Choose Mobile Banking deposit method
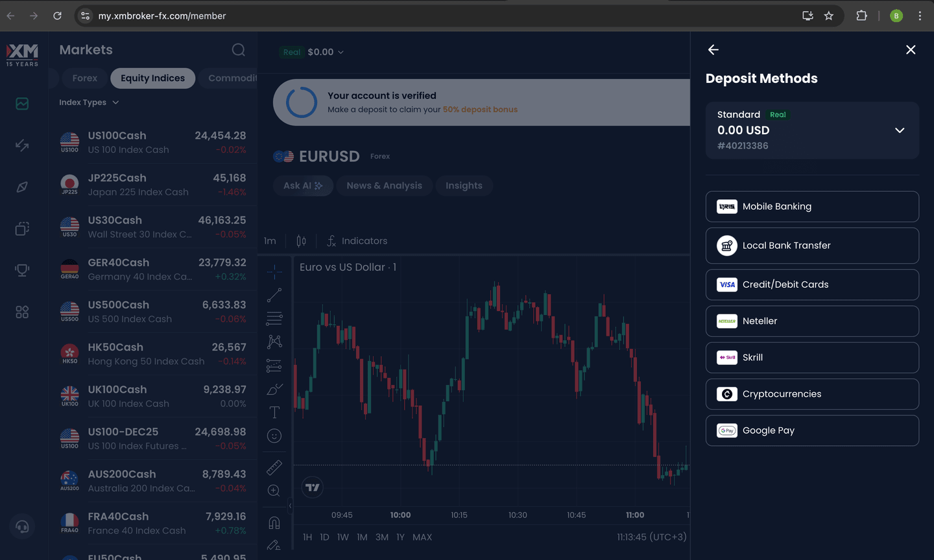Screen dimensions: 934x560 [812, 207]
